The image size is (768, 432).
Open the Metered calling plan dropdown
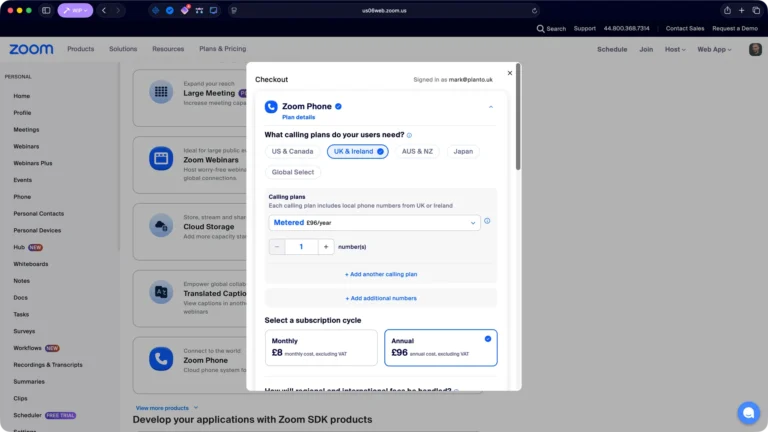374,222
